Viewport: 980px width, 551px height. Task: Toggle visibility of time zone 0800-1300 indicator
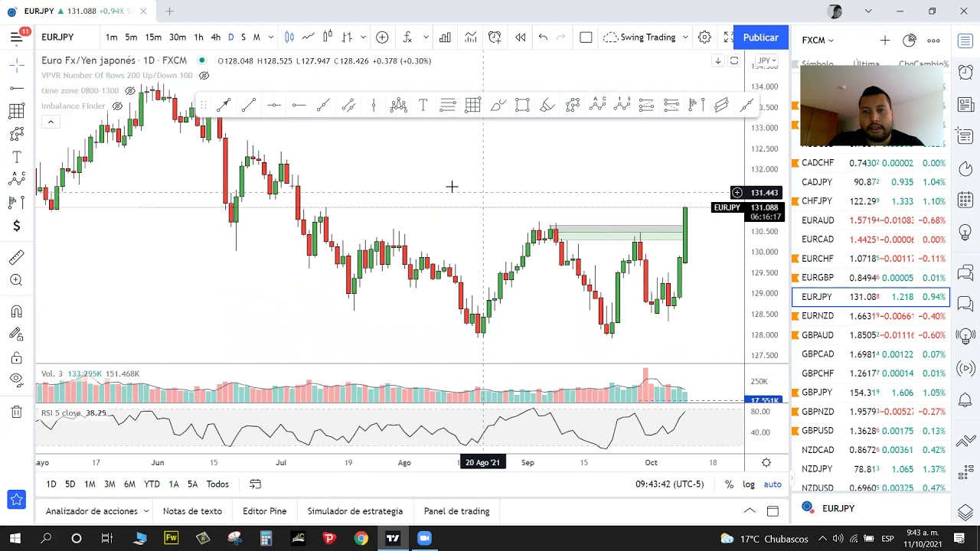130,90
